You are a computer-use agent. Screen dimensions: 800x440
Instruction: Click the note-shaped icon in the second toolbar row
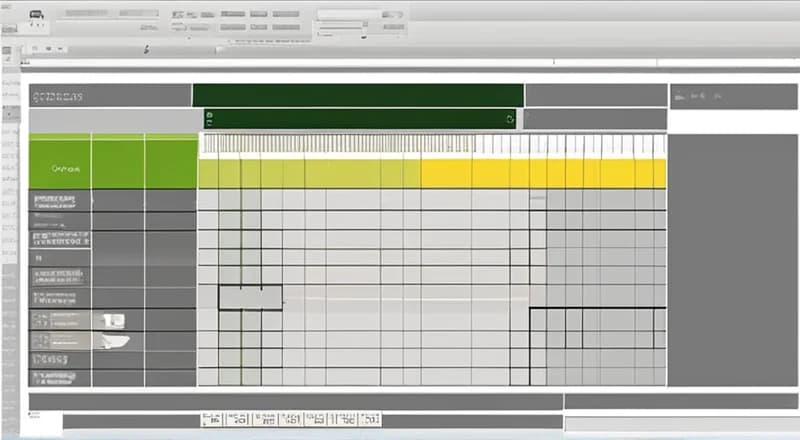[x=146, y=49]
